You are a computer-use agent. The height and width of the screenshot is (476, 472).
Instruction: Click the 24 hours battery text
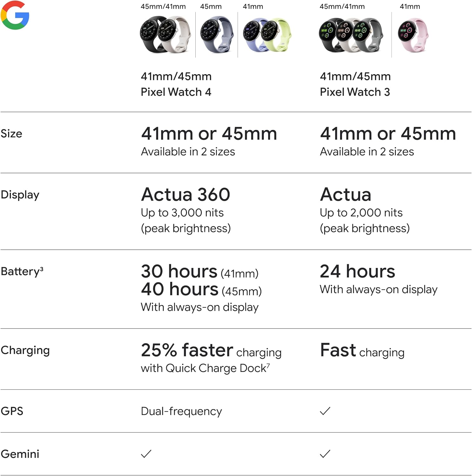[x=357, y=272]
